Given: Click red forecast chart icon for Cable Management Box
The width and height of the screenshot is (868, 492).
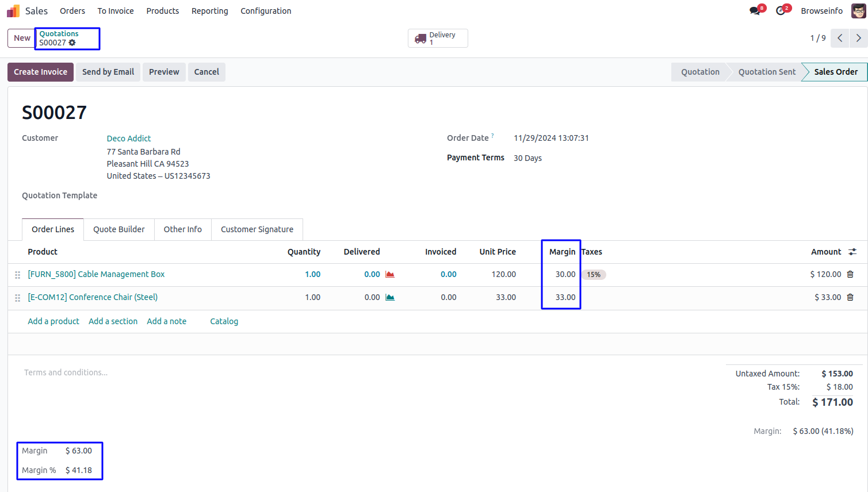Looking at the screenshot, I should 390,274.
